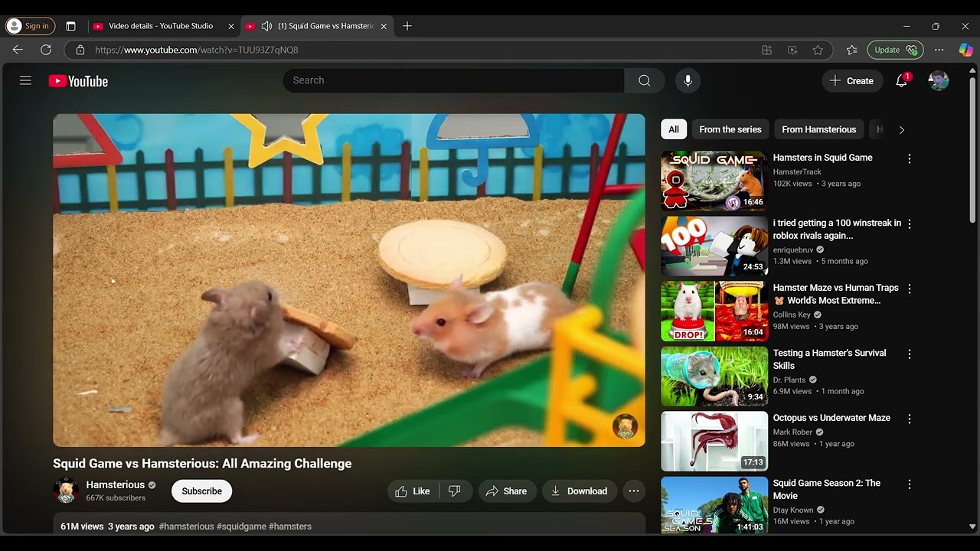Open Squid Game Season 2 thumbnail
Viewport: 980px width, 551px height.
pos(714,504)
